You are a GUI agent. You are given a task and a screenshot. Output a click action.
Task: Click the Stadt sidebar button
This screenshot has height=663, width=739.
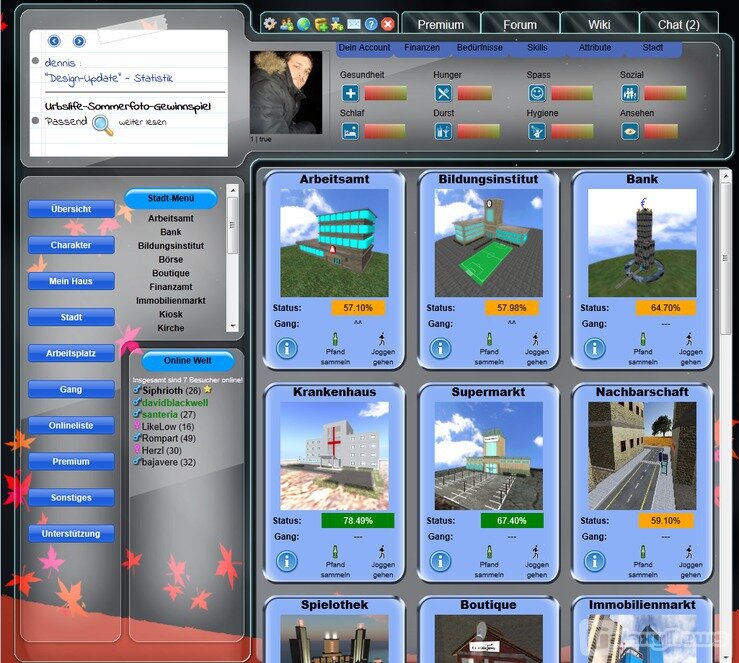[71, 317]
